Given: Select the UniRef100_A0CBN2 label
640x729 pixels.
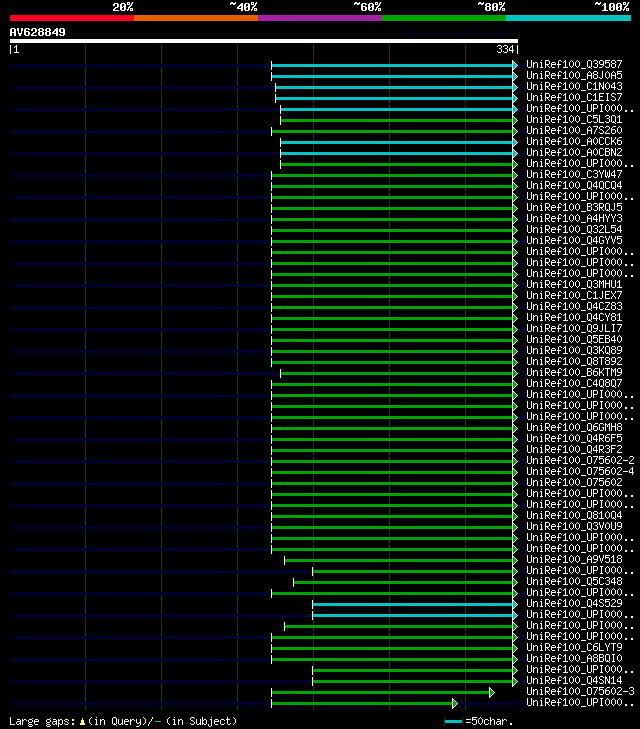Looking at the screenshot, I should coord(574,152).
